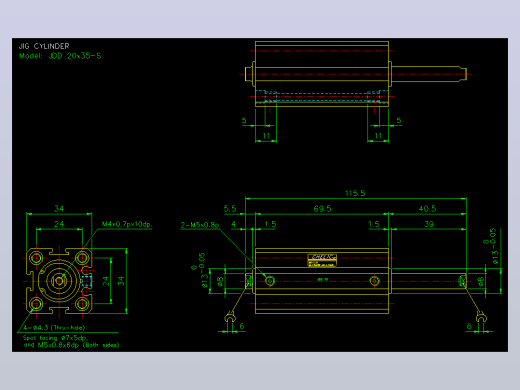520x390 pixels.
Task: Click the 4 dimension beside 5.5
Action: 233,224
